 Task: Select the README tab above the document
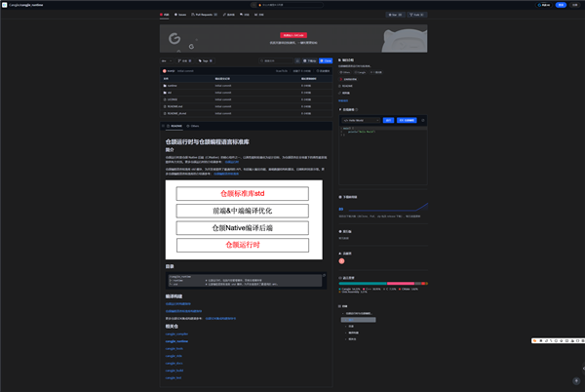click(175, 127)
